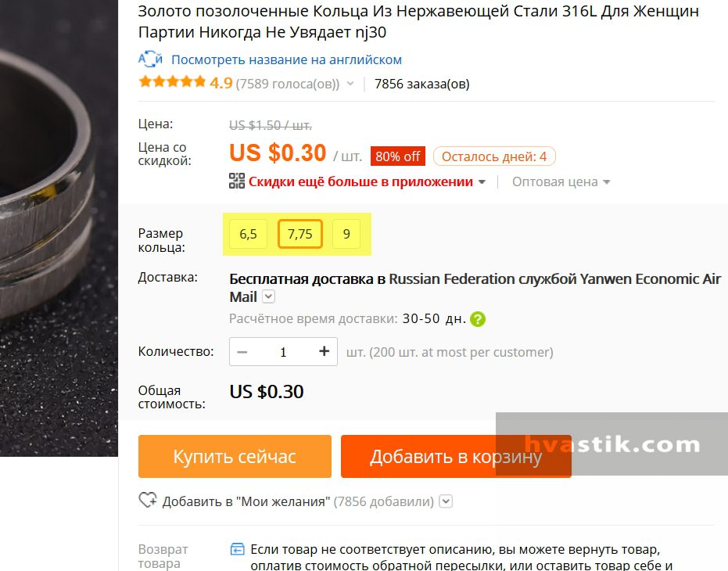This screenshot has width=728, height=571.
Task: Select ring size 7,75
Action: tap(300, 234)
